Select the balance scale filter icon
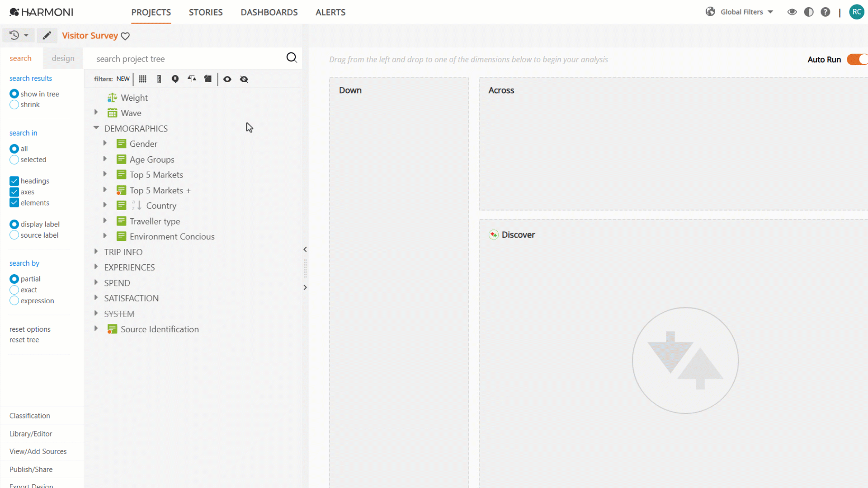868x488 pixels. [x=192, y=79]
